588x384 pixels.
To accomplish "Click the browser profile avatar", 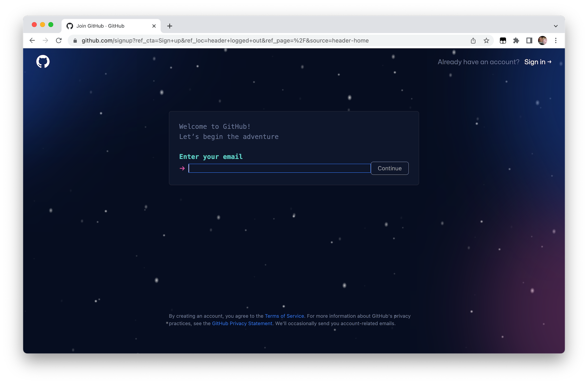I will pos(542,40).
